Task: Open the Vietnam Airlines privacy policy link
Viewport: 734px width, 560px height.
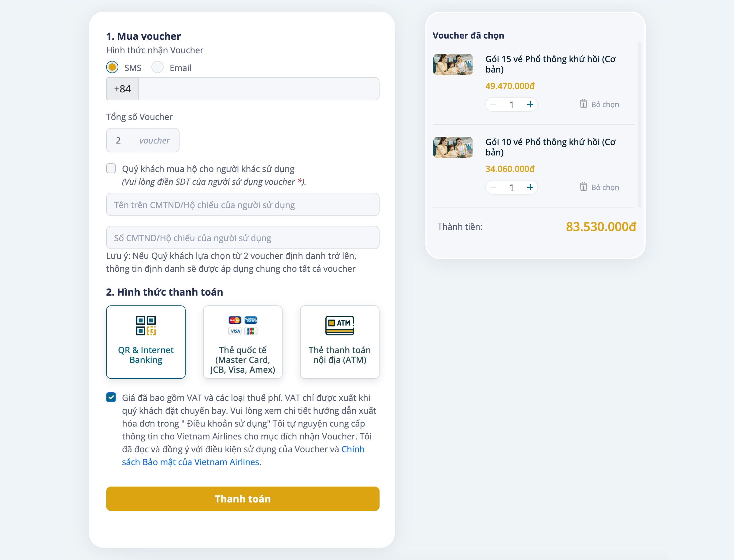Action: pyautogui.click(x=243, y=456)
